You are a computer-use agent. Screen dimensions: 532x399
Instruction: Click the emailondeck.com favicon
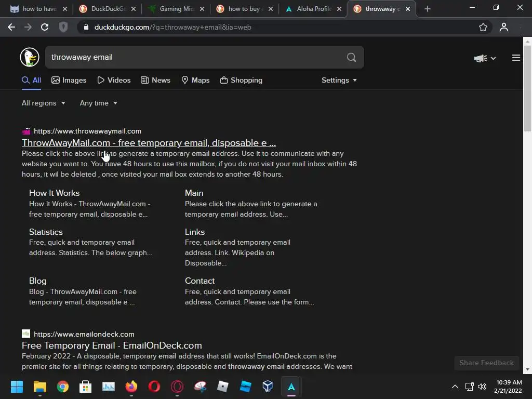[26, 334]
